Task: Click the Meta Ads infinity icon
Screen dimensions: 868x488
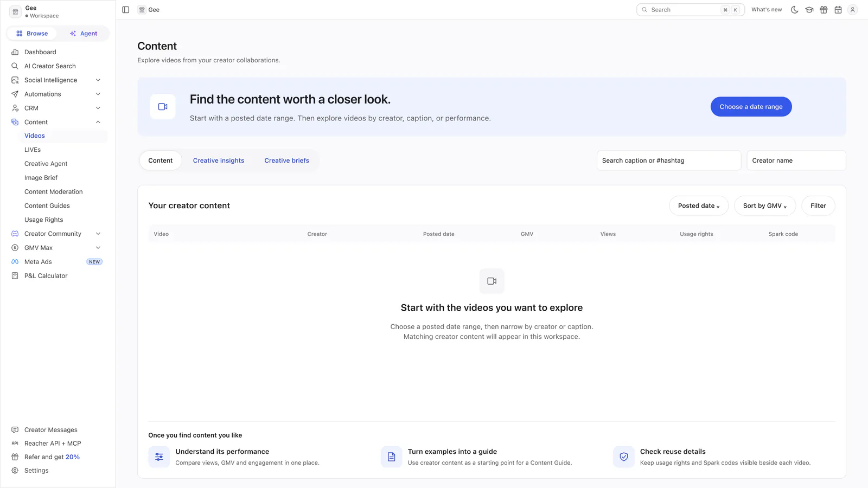Action: [x=15, y=262]
